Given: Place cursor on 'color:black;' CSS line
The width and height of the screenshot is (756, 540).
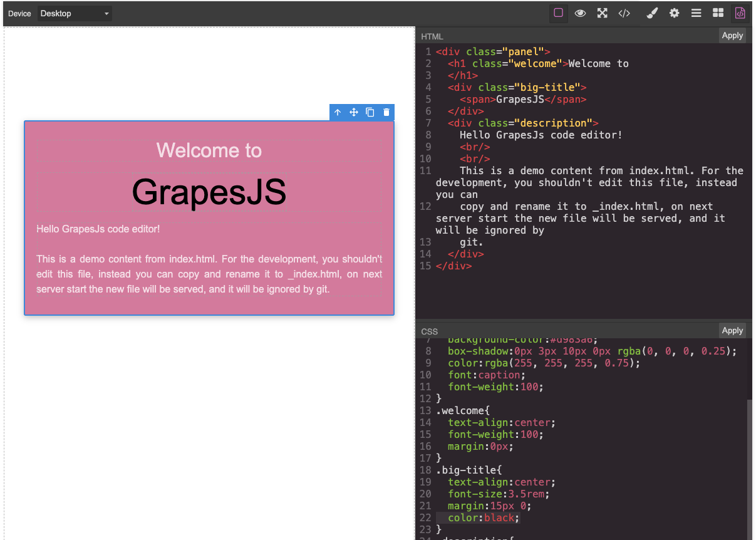Looking at the screenshot, I should (484, 518).
